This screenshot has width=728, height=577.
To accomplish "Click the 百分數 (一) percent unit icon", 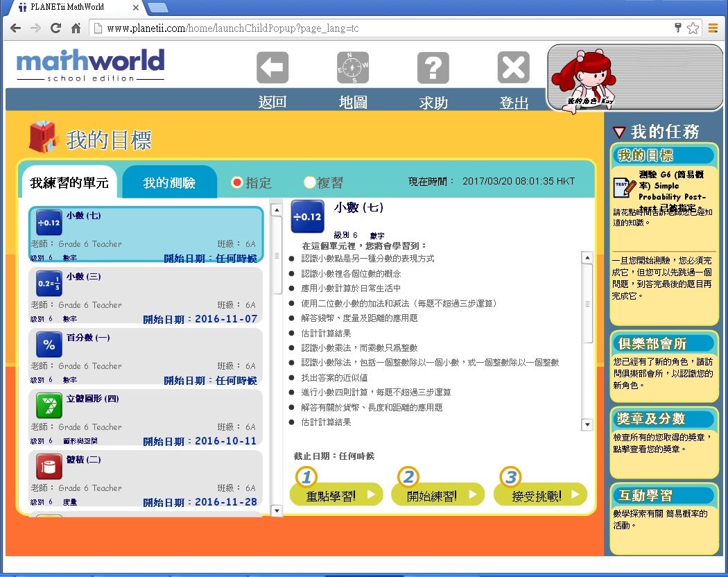I will pyautogui.click(x=49, y=344).
